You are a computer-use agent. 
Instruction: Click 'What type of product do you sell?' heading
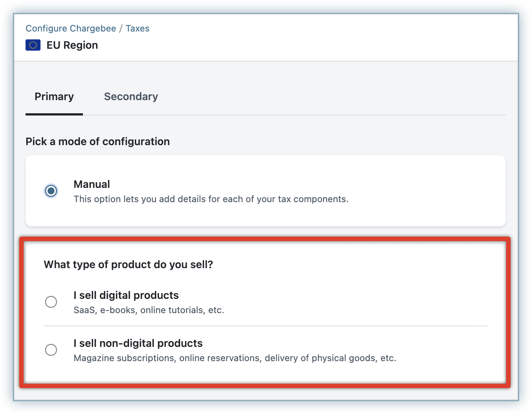tap(128, 265)
